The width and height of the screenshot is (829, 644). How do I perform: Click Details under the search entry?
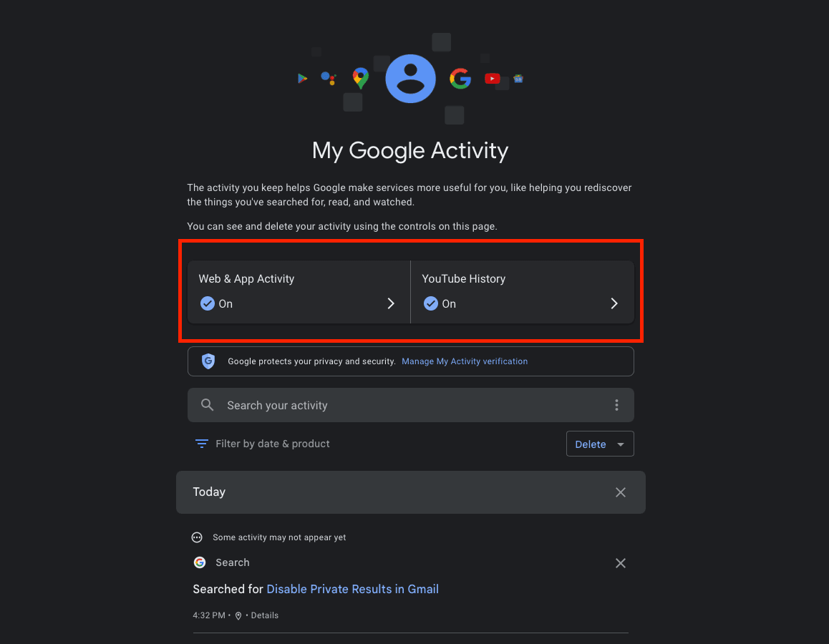tap(264, 615)
